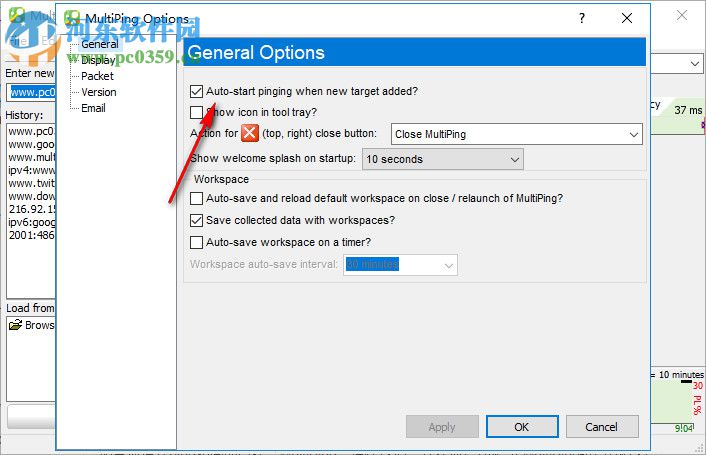Select General in options tree

click(x=100, y=44)
